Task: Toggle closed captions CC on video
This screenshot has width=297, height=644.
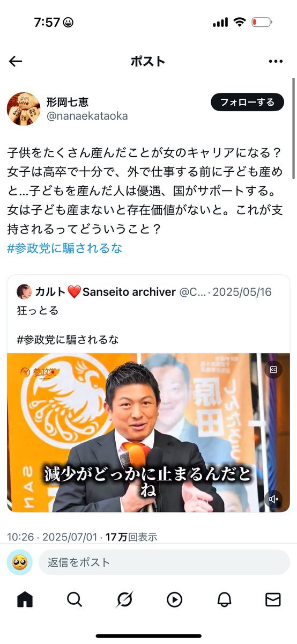Action: pyautogui.click(x=273, y=369)
